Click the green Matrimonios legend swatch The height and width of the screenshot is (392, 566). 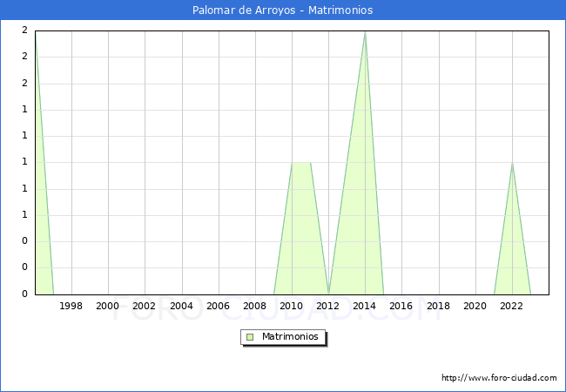point(250,337)
